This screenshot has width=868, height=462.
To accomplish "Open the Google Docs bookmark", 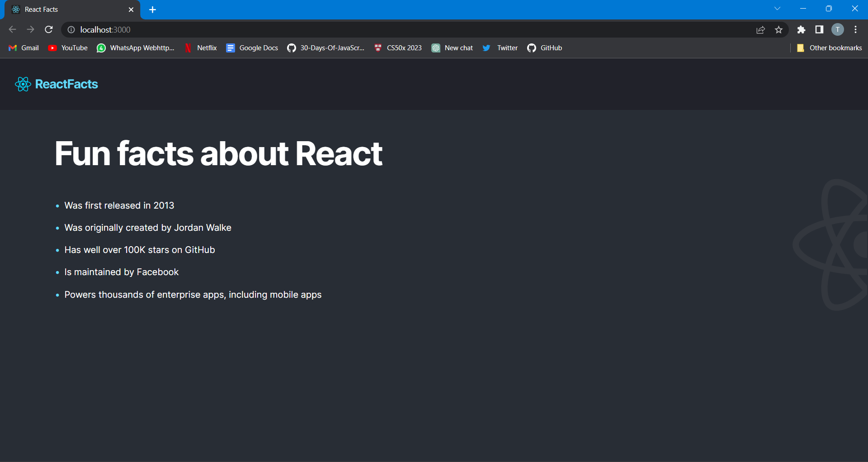I will pyautogui.click(x=252, y=48).
